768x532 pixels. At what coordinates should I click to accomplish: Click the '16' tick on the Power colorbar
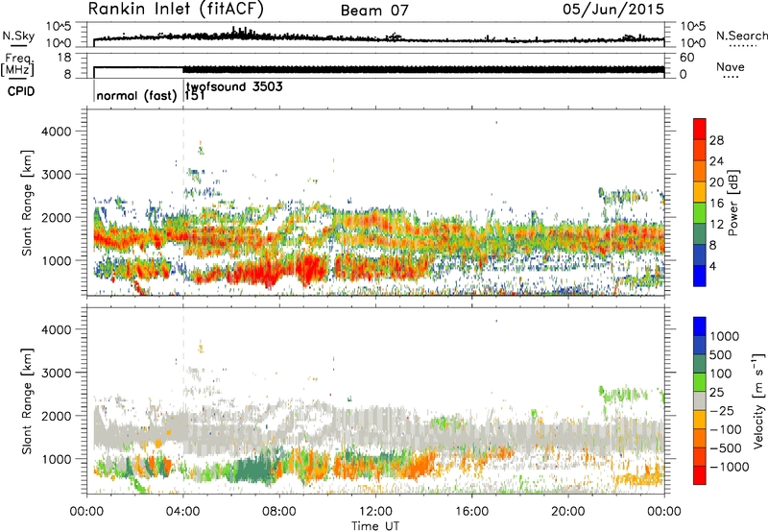click(716, 204)
